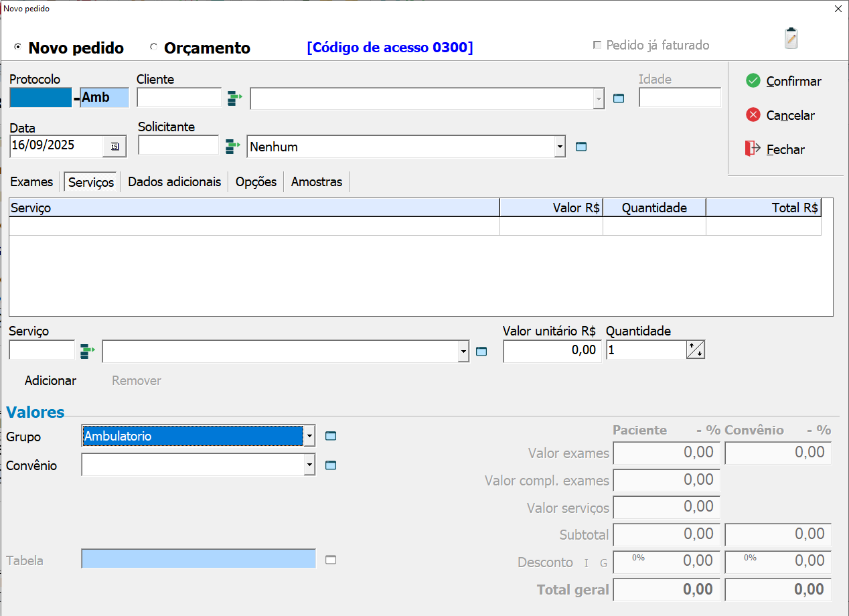Viewport: 849px width, 616px height.
Task: Click the search icon beside Solicitante code
Action: click(x=232, y=146)
